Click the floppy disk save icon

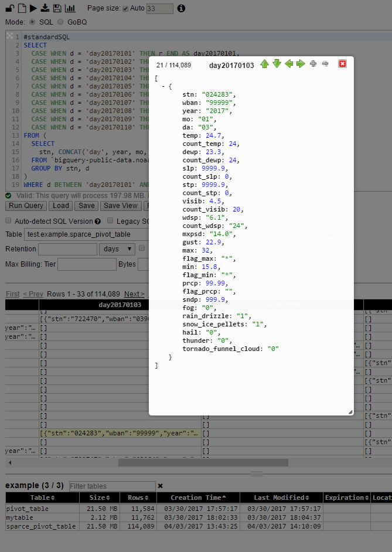point(57,8)
